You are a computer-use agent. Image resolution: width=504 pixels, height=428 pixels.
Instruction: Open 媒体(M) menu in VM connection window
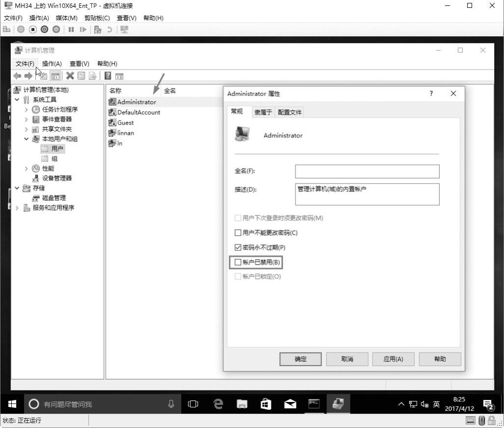(67, 18)
